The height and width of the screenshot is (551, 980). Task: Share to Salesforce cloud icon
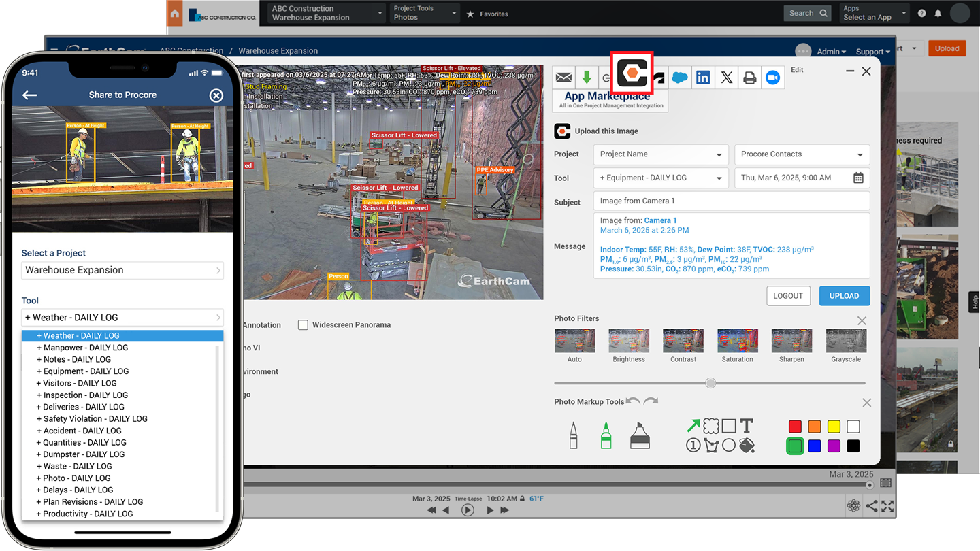pyautogui.click(x=680, y=78)
